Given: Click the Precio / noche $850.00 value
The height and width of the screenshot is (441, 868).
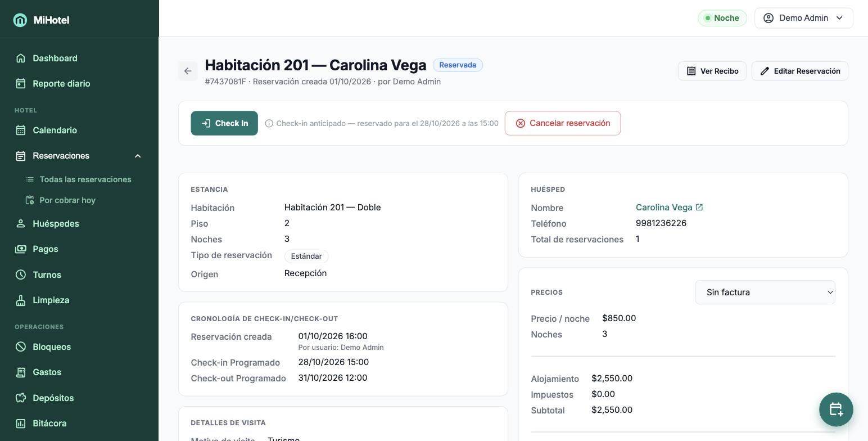Looking at the screenshot, I should [x=619, y=318].
